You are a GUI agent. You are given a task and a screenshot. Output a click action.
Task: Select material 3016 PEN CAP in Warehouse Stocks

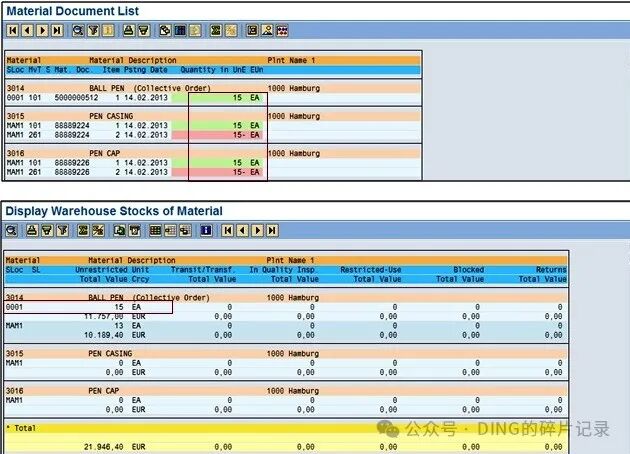pyautogui.click(x=286, y=391)
